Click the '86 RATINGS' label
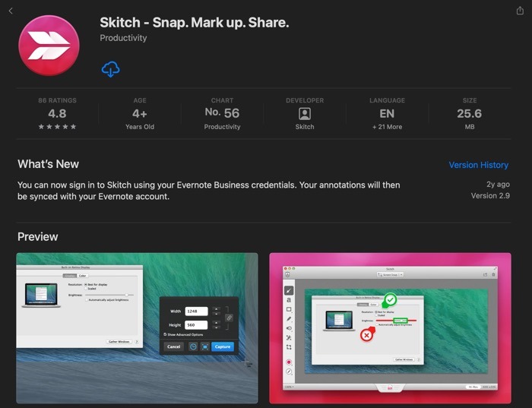532x408 pixels. pyautogui.click(x=57, y=100)
